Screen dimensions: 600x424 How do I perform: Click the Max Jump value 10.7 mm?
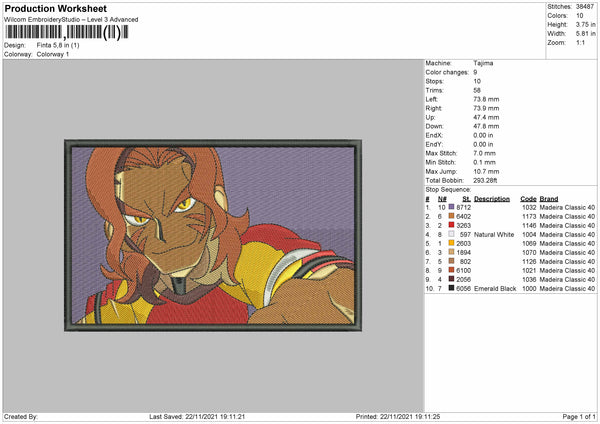point(486,171)
